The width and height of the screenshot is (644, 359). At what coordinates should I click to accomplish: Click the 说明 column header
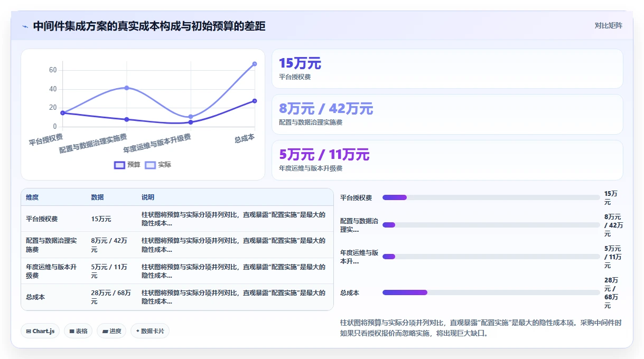click(x=235, y=197)
